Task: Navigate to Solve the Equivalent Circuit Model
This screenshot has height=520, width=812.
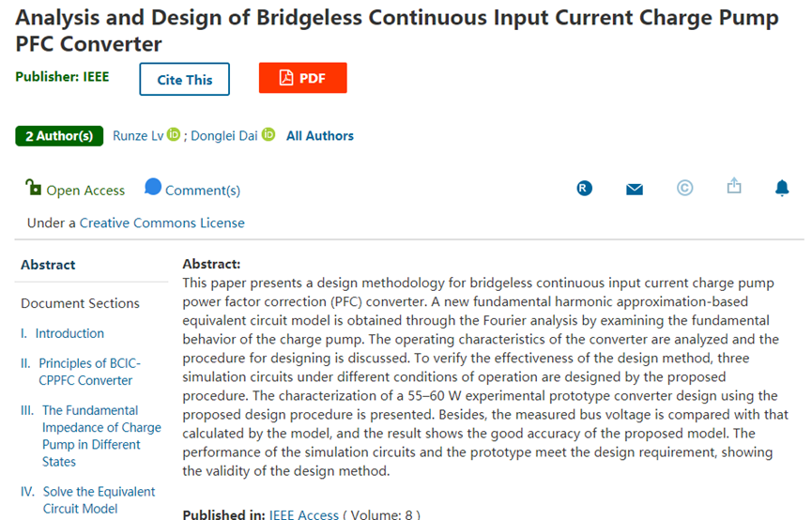Action: (99, 500)
